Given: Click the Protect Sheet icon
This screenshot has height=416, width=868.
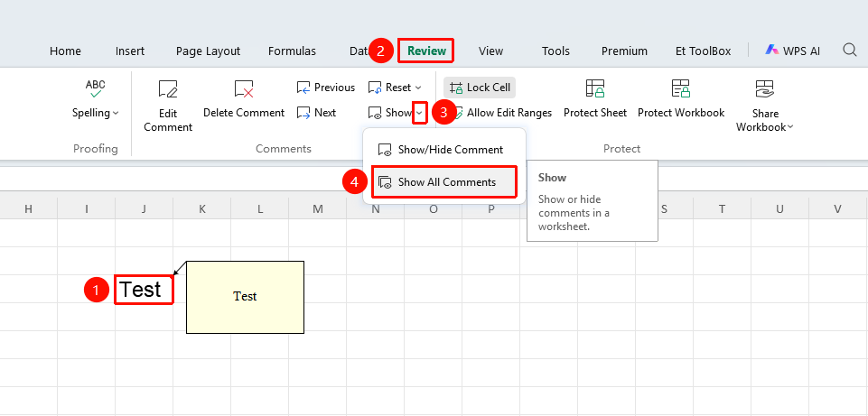Looking at the screenshot, I should tap(595, 88).
